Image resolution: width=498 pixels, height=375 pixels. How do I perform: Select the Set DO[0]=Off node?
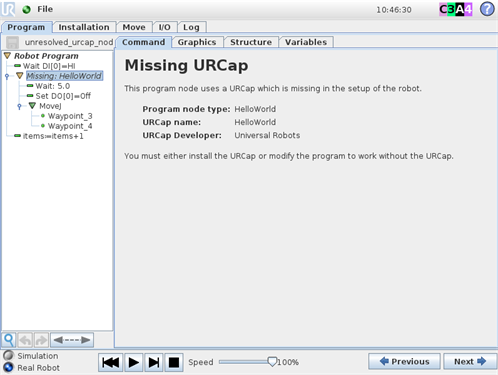63,96
